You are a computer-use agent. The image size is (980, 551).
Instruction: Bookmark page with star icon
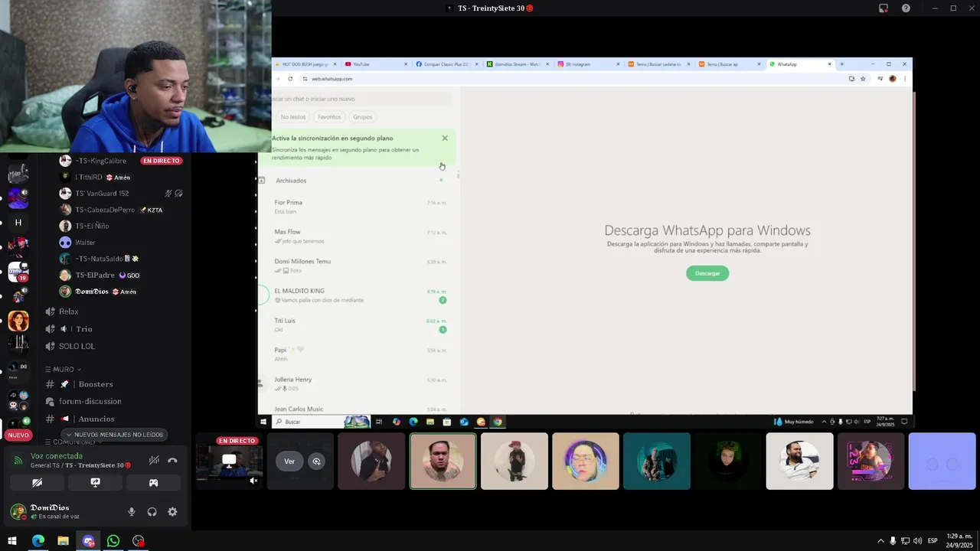pyautogui.click(x=863, y=79)
